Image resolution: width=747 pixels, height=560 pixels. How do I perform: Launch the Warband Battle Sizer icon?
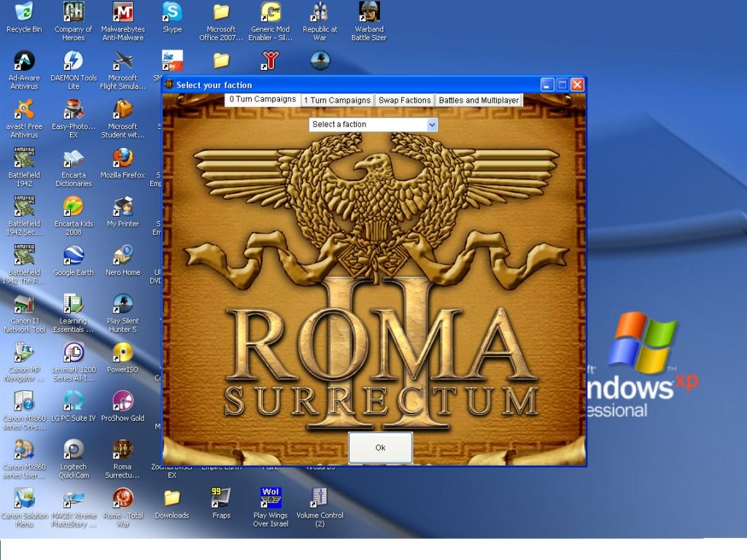(x=369, y=13)
